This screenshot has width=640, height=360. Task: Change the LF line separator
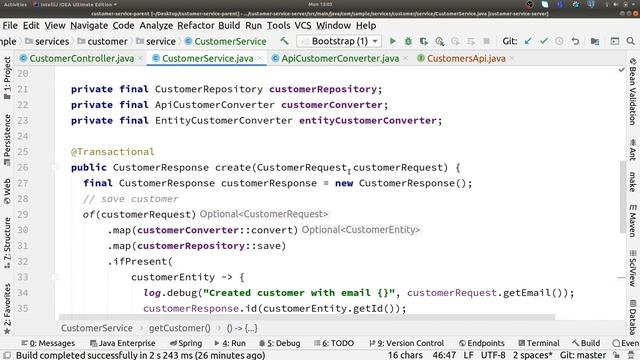click(469, 355)
